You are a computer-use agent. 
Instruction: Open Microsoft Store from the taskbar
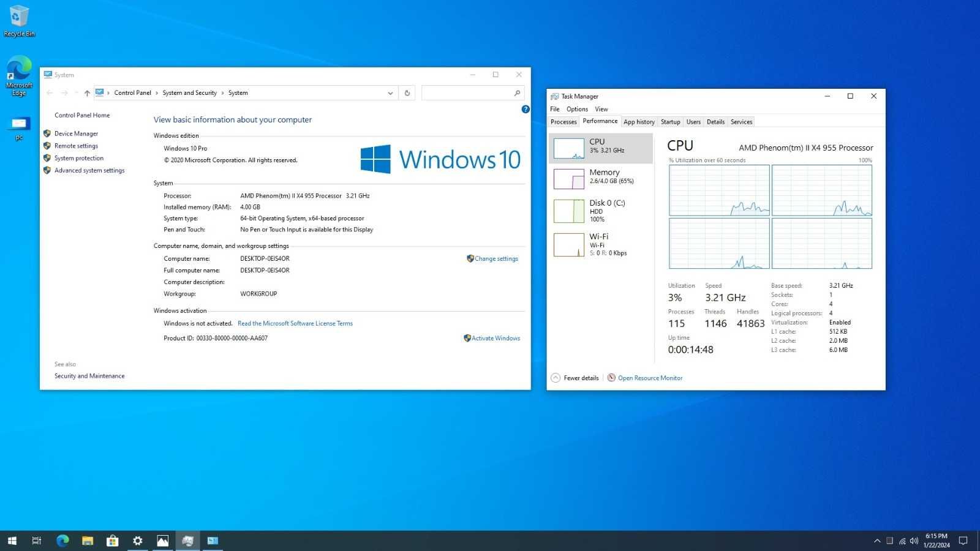pos(113,541)
